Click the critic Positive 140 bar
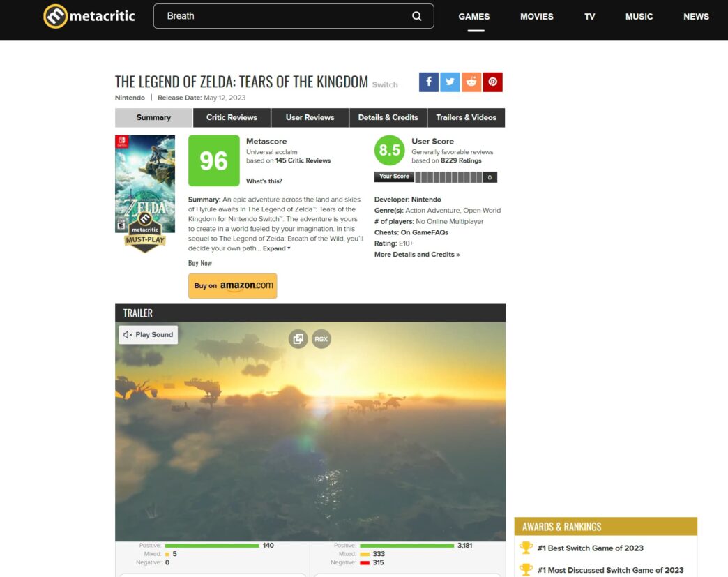This screenshot has height=577, width=728. [x=212, y=546]
